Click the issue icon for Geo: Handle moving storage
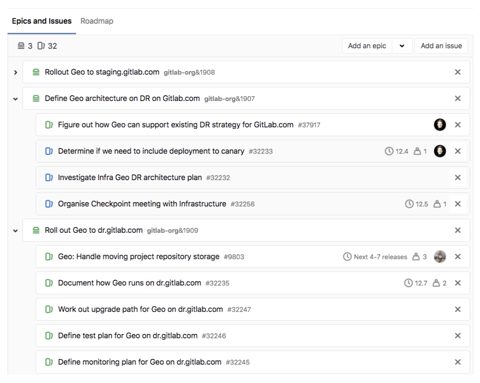Screen dimensions: 480x383 point(49,256)
